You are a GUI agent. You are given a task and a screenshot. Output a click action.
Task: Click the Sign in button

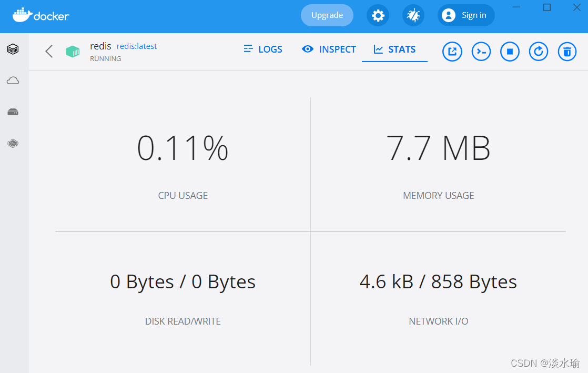pyautogui.click(x=466, y=15)
